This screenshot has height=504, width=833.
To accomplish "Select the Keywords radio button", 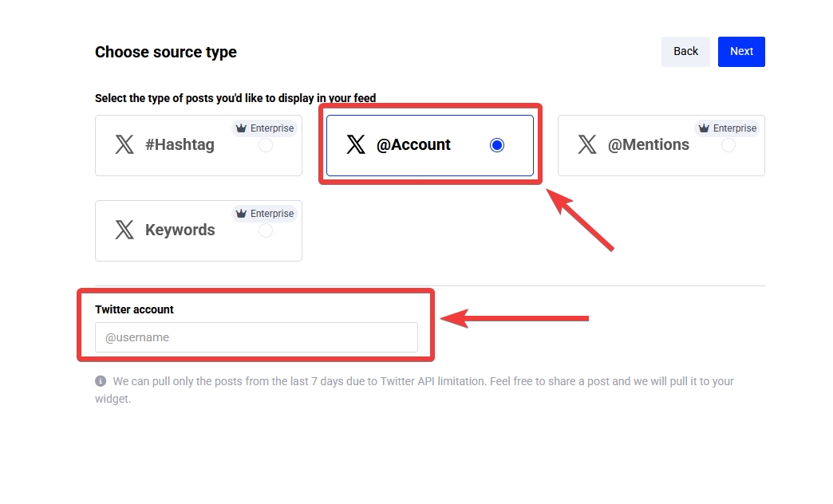I will point(265,231).
